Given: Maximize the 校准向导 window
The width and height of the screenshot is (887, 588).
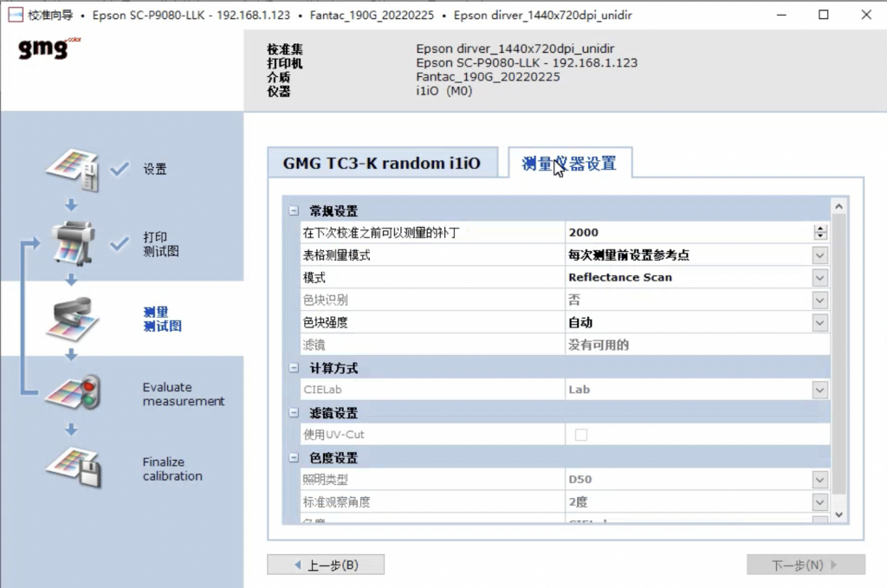Looking at the screenshot, I should click(824, 16).
